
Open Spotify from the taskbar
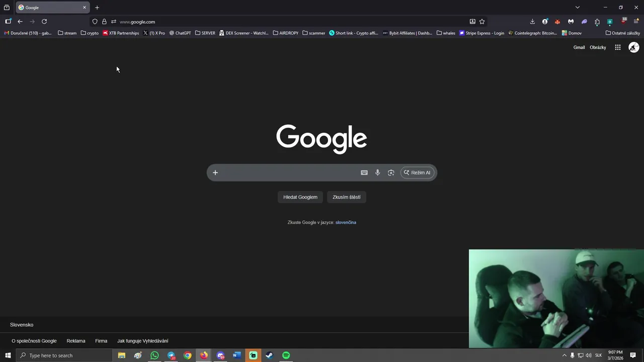tap(286, 355)
